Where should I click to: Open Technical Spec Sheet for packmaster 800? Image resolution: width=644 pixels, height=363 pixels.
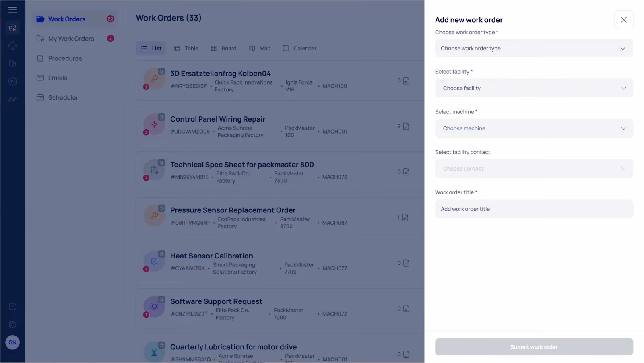click(x=242, y=165)
